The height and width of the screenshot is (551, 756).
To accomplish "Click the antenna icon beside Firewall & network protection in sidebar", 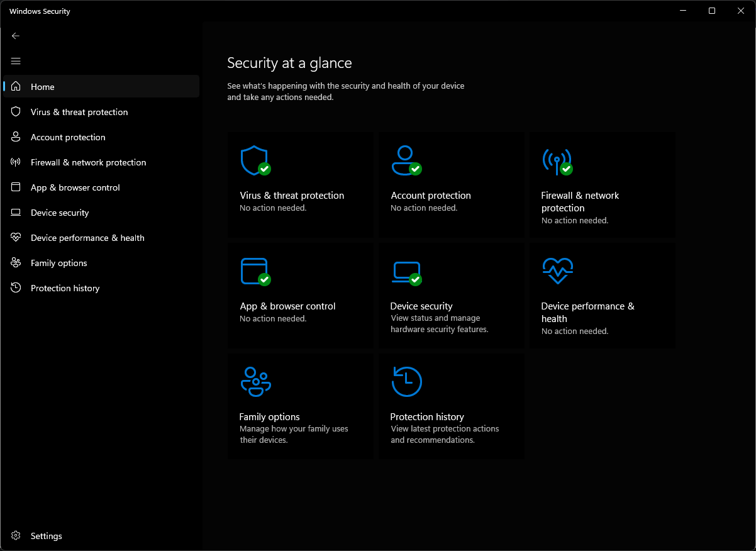I will click(x=16, y=162).
